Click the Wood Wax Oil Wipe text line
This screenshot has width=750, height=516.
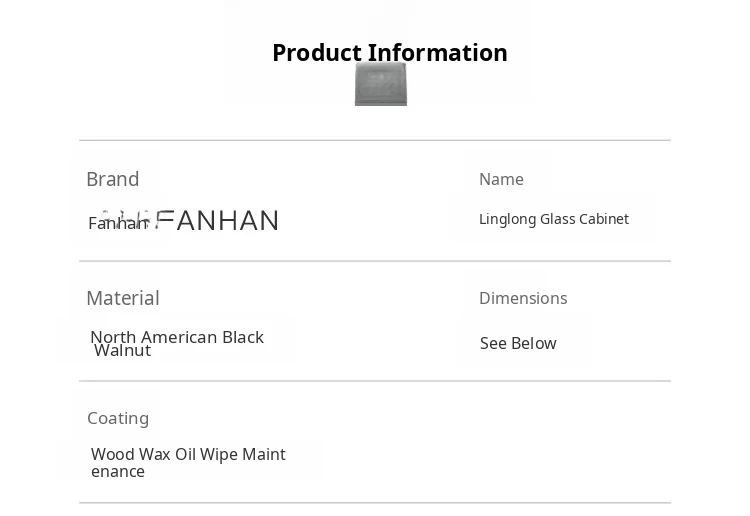[188, 454]
